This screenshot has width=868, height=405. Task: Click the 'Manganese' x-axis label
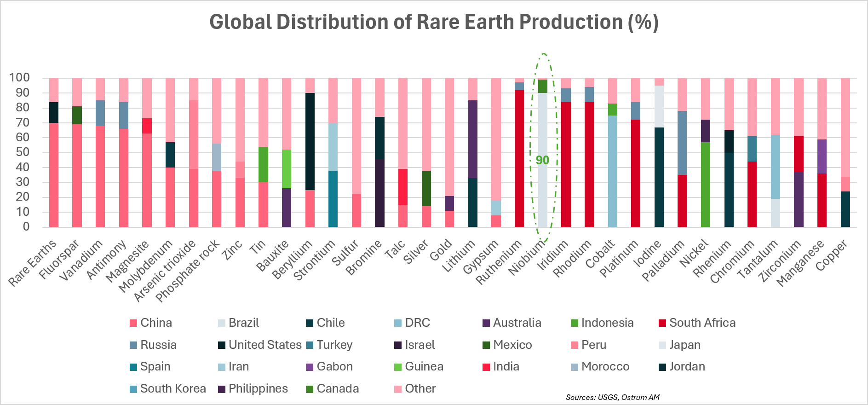tap(801, 263)
